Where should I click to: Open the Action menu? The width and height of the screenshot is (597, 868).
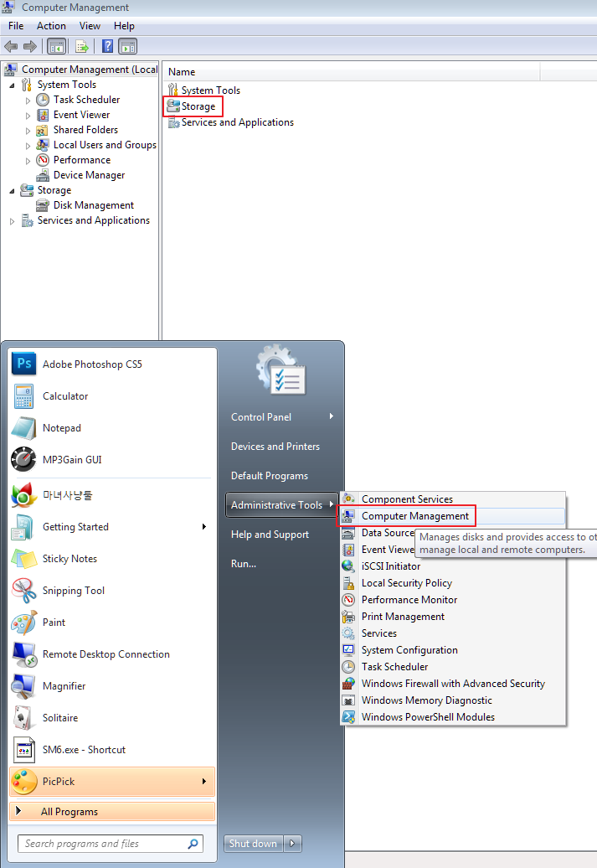tap(51, 26)
